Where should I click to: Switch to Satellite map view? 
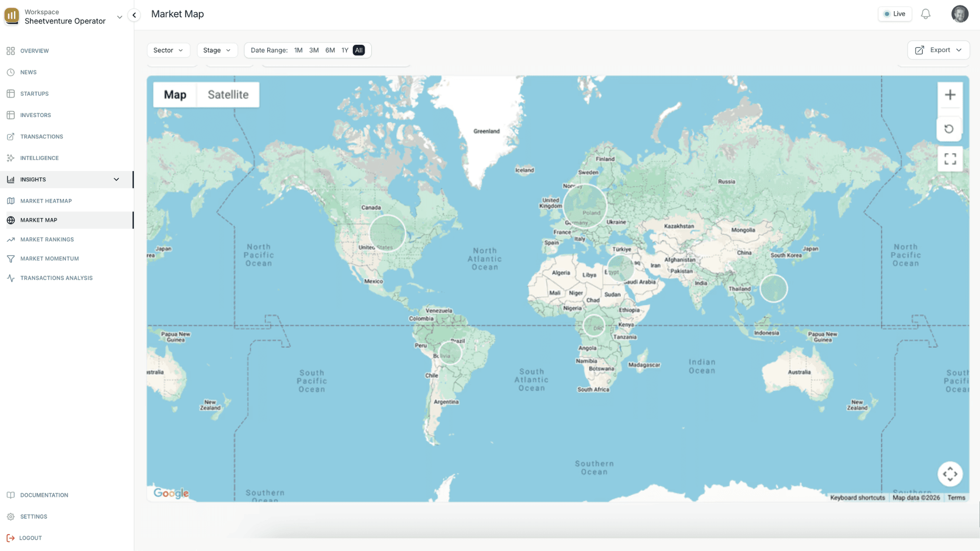(x=228, y=95)
